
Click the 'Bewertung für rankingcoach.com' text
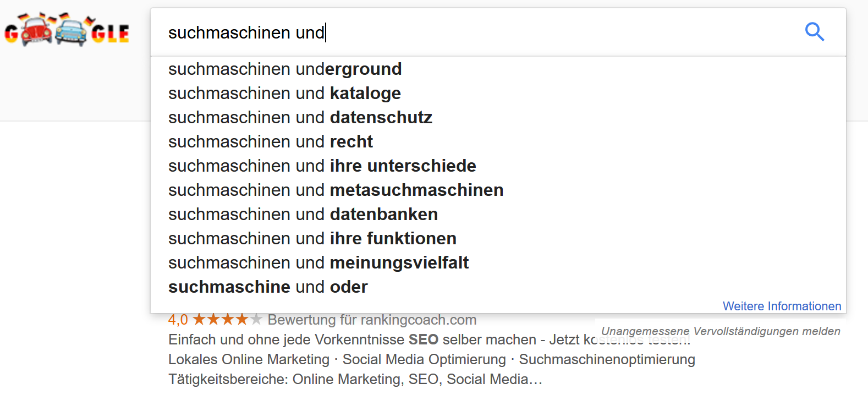coord(372,320)
